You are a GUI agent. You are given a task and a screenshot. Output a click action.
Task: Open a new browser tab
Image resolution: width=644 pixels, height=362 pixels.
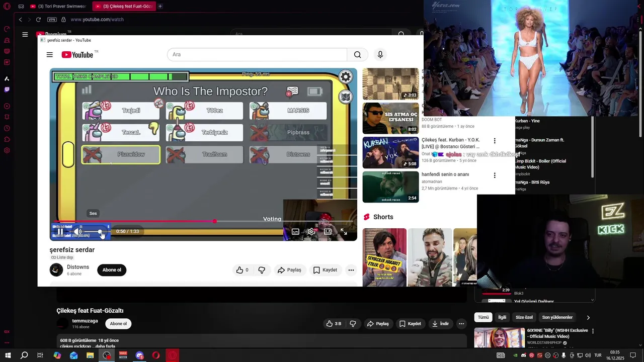click(x=160, y=7)
